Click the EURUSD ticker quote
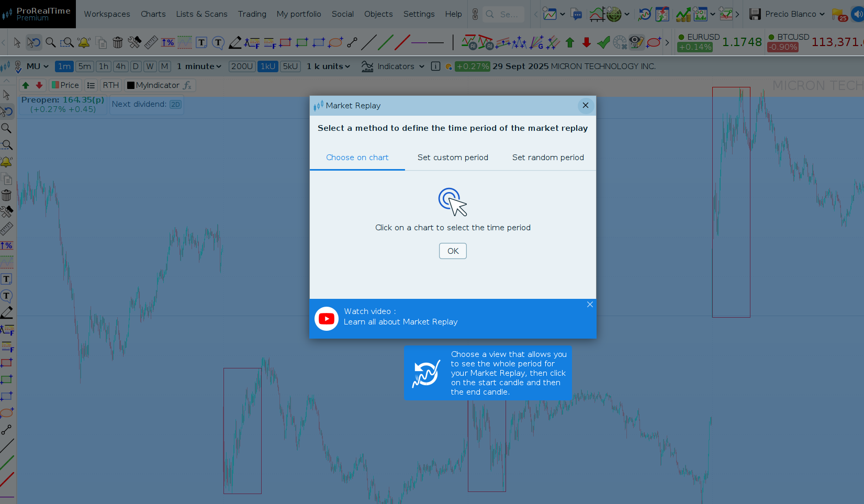Screen dimensions: 864x504 (x=719, y=42)
